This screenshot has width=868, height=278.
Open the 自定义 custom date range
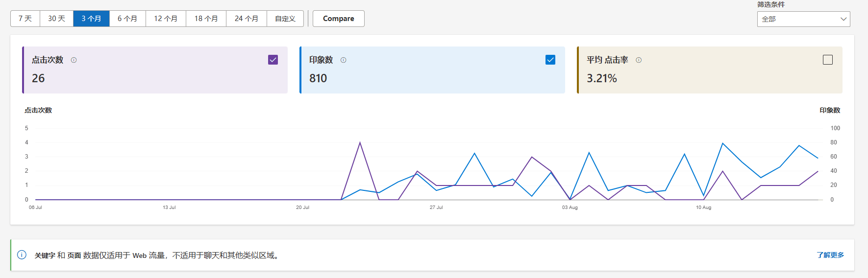click(x=285, y=19)
